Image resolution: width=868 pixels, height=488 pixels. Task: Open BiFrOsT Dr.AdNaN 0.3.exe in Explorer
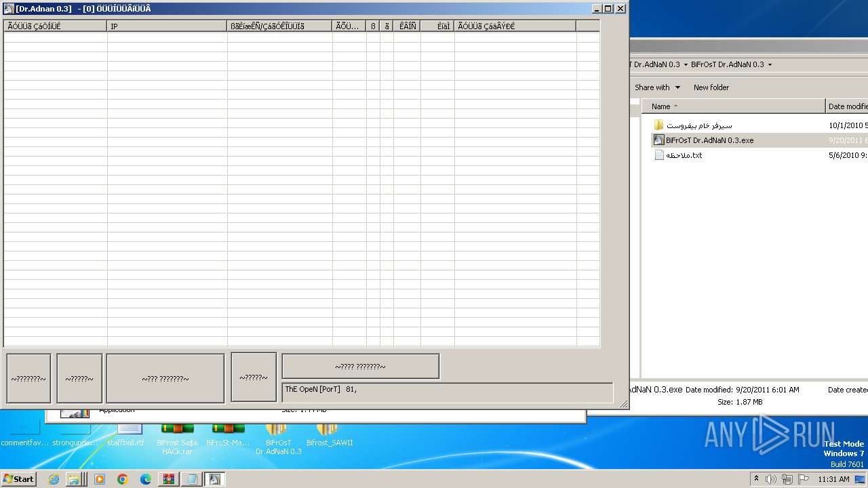[x=709, y=140]
